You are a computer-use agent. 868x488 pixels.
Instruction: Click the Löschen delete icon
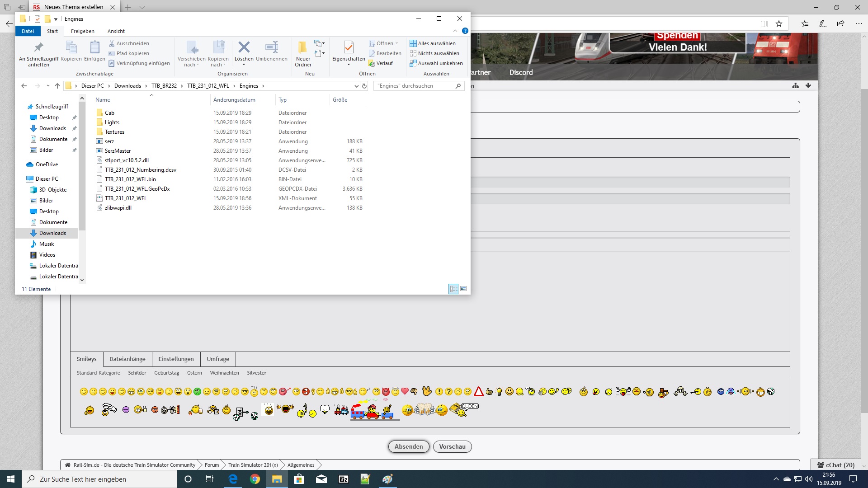point(244,47)
